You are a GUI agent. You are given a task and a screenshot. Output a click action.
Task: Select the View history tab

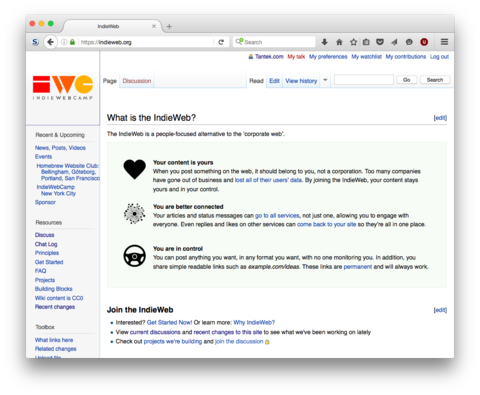pos(301,81)
